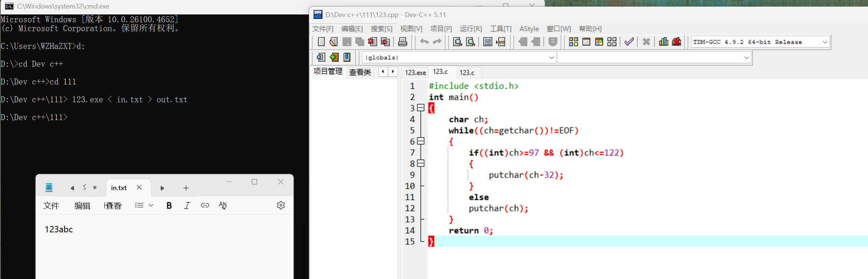Image resolution: width=868 pixels, height=279 pixels.
Task: Click the New project icon in second toolbar
Action: [x=321, y=57]
